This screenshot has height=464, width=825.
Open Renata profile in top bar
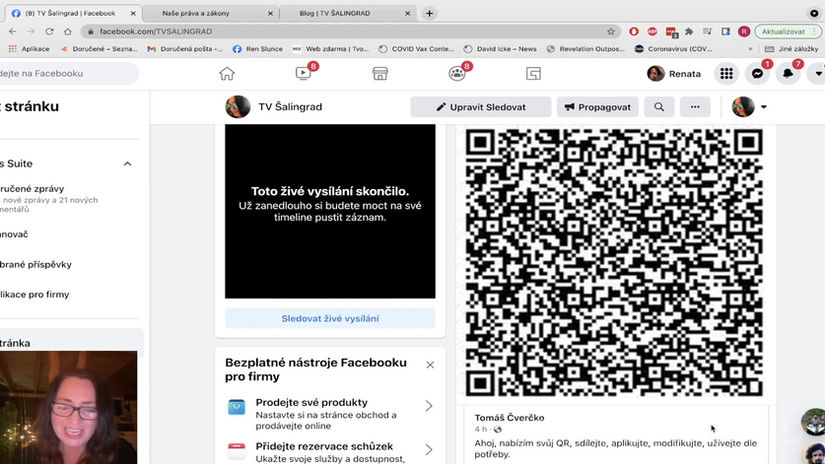[x=674, y=74]
